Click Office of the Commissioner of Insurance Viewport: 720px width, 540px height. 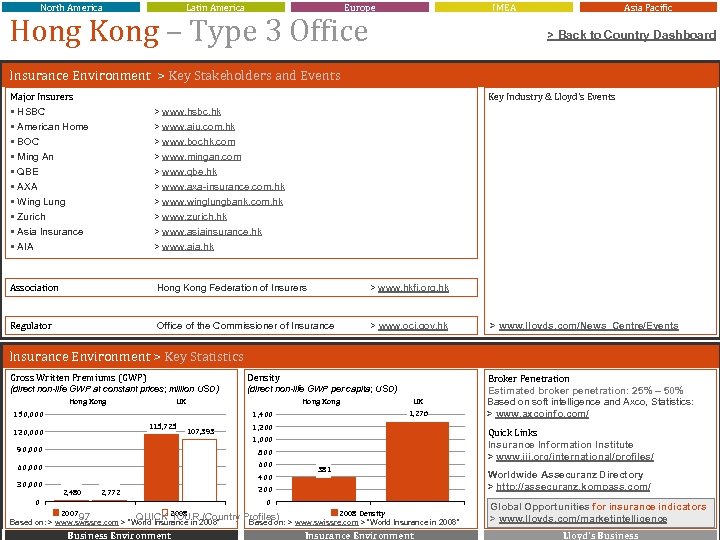pos(245,326)
